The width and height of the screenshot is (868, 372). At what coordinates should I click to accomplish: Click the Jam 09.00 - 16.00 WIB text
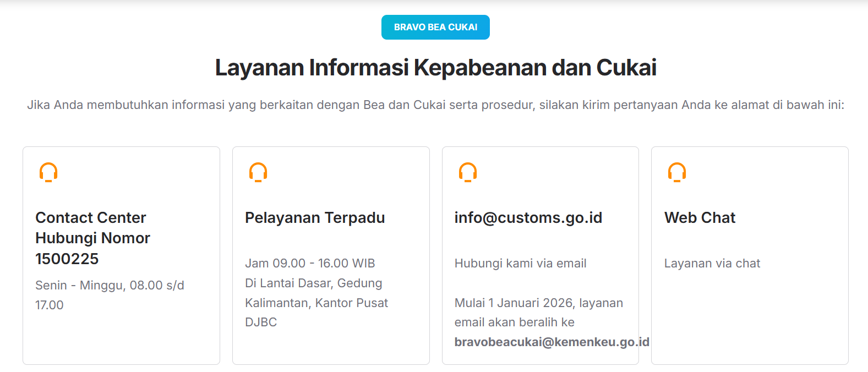[310, 264]
